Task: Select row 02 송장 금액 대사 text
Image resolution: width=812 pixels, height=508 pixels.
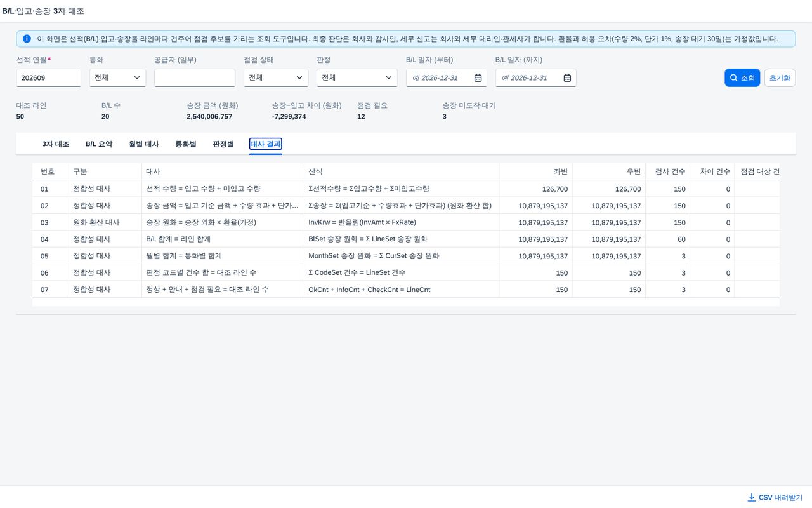Action: click(x=222, y=206)
